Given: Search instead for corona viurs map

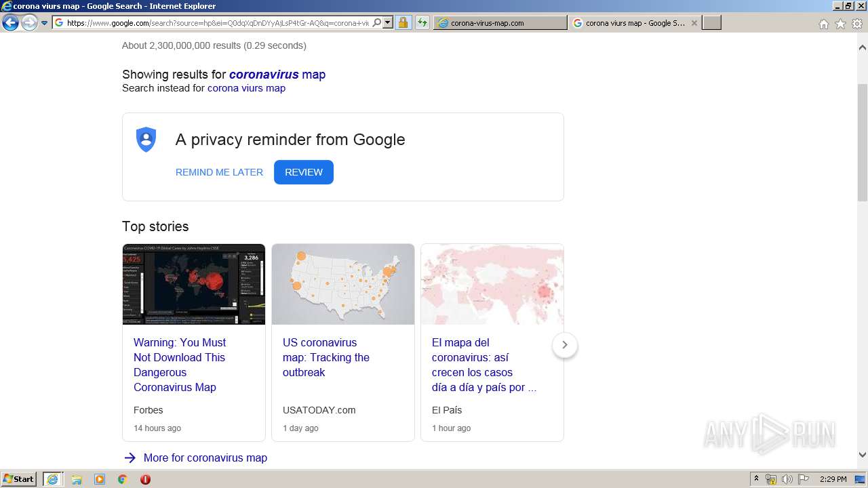Looking at the screenshot, I should pos(246,88).
